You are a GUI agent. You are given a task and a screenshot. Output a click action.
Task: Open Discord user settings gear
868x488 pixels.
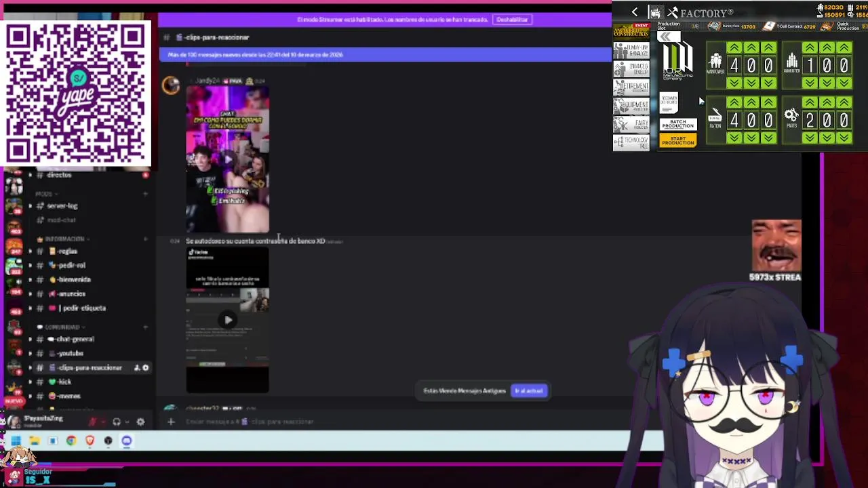pyautogui.click(x=140, y=422)
